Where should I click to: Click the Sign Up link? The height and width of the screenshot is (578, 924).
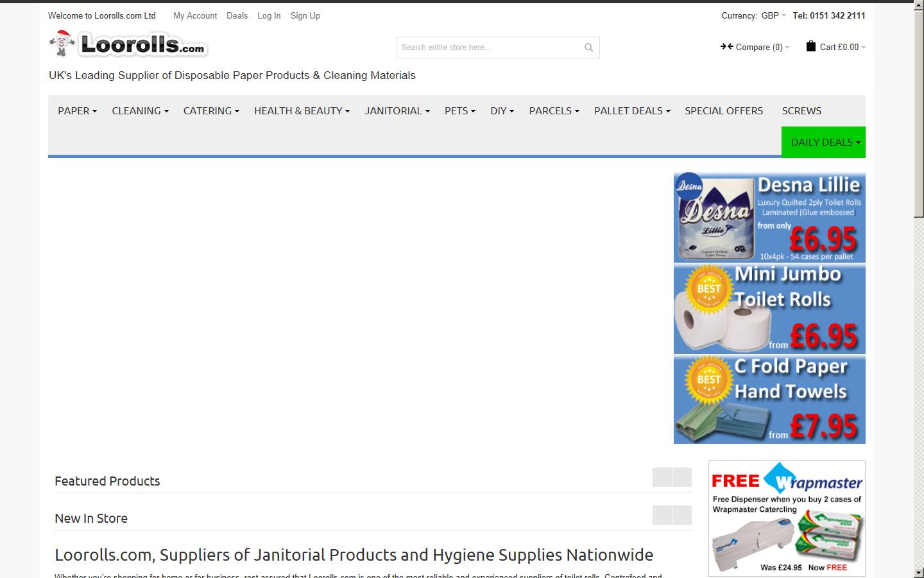pyautogui.click(x=305, y=15)
